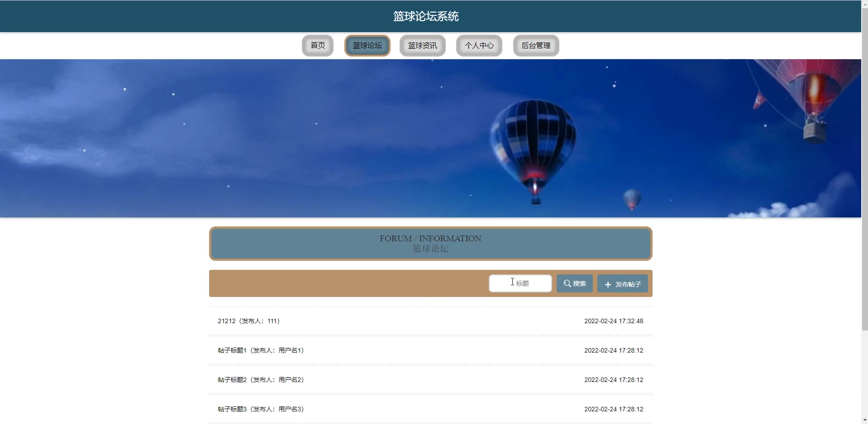Go to the 篮球资讯 tab
This screenshot has width=868, height=424.
click(422, 46)
